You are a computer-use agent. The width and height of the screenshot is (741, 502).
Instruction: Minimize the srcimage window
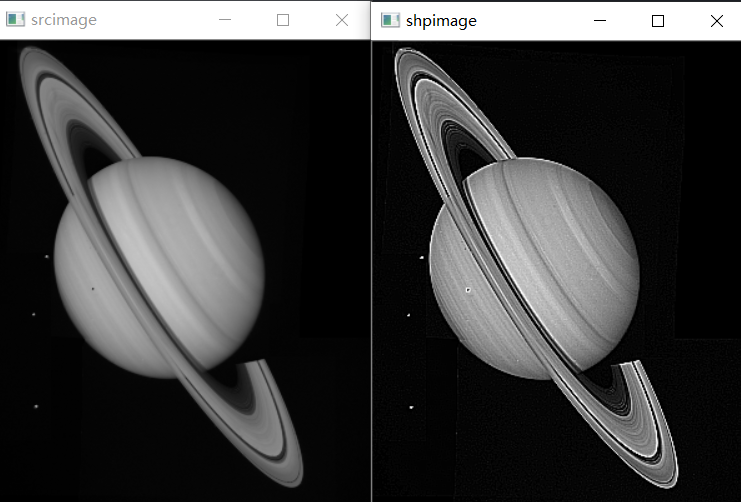click(x=225, y=20)
